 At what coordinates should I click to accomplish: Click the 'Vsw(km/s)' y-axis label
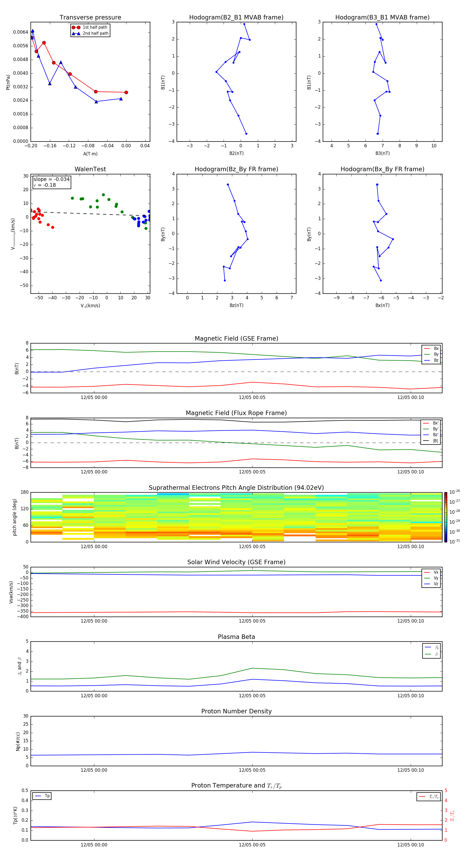pos(11,592)
